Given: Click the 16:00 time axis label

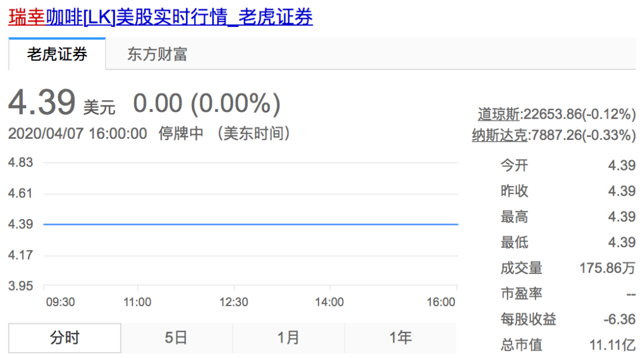Looking at the screenshot, I should pos(441,302).
